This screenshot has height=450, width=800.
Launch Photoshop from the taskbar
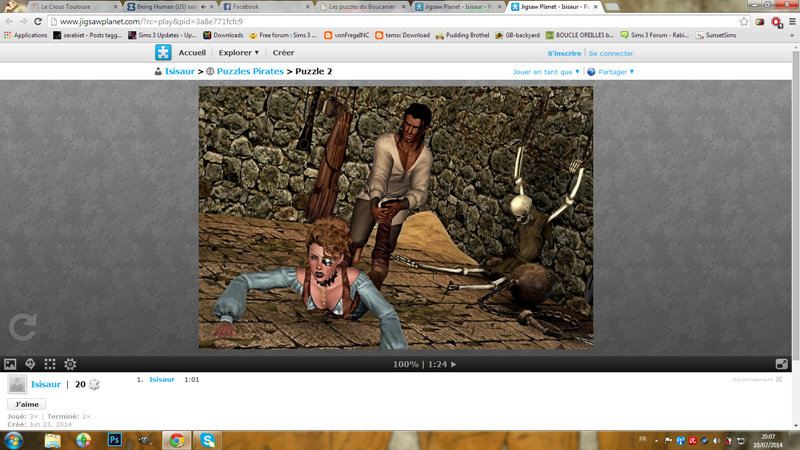(115, 440)
